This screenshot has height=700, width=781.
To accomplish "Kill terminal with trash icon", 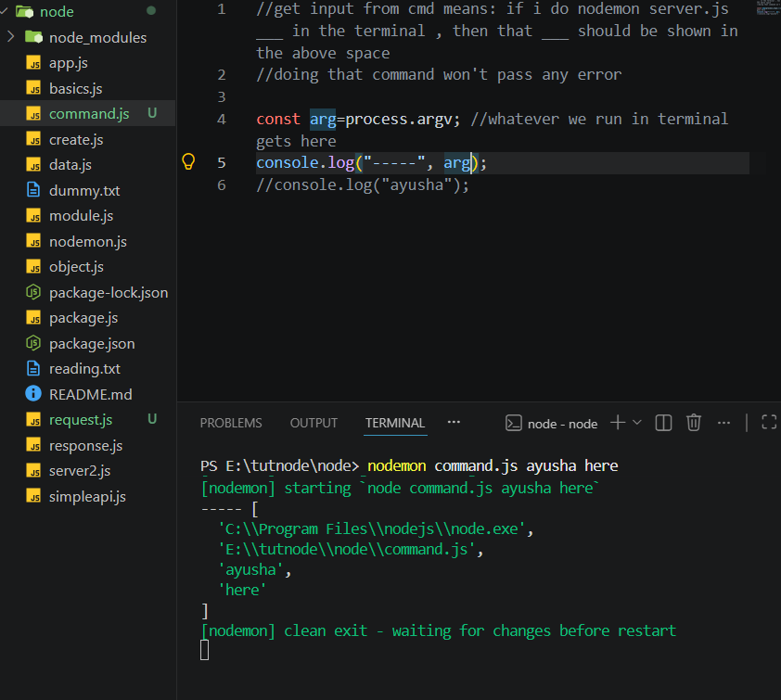I will coord(693,423).
